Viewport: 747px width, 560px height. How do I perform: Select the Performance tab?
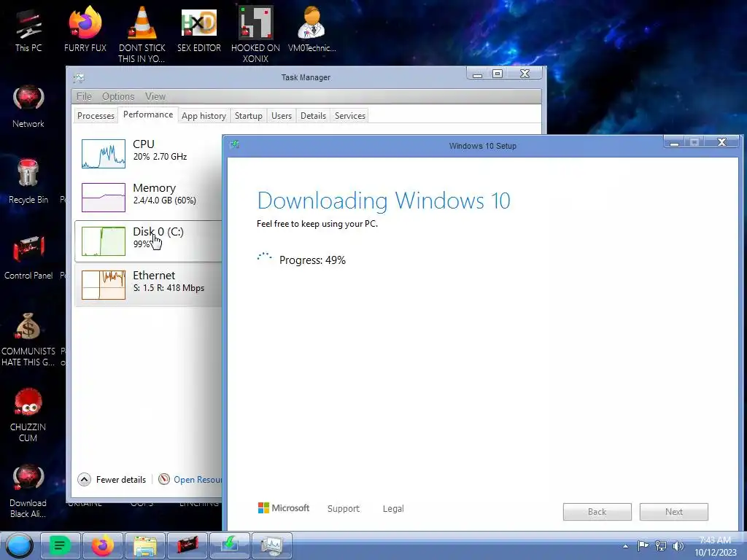click(148, 114)
